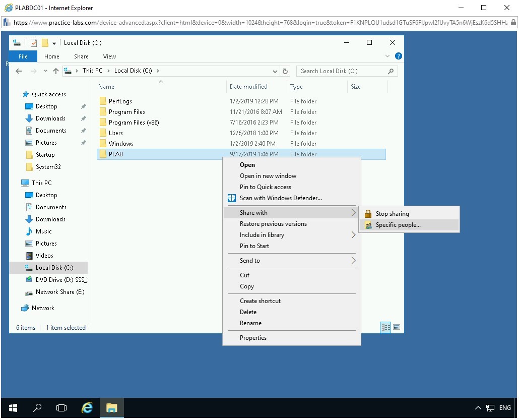Choose Pin to Start
The image size is (519, 420).
click(254, 246)
